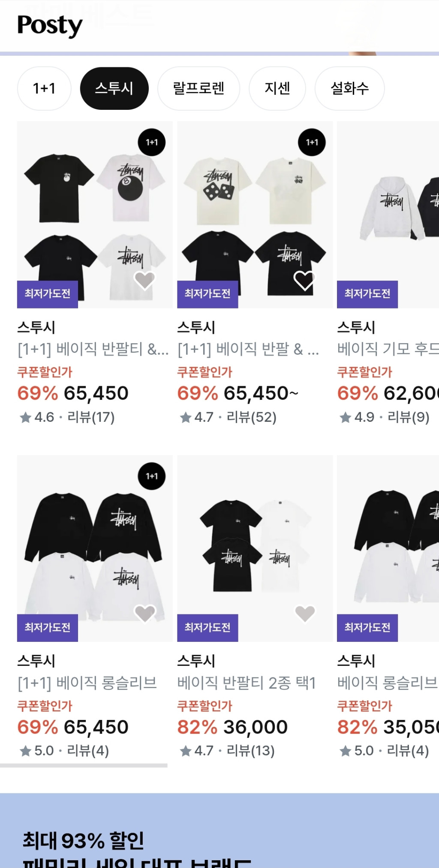The height and width of the screenshot is (868, 439).
Task: Switch to 랄프로렌 brand chip
Action: (198, 88)
